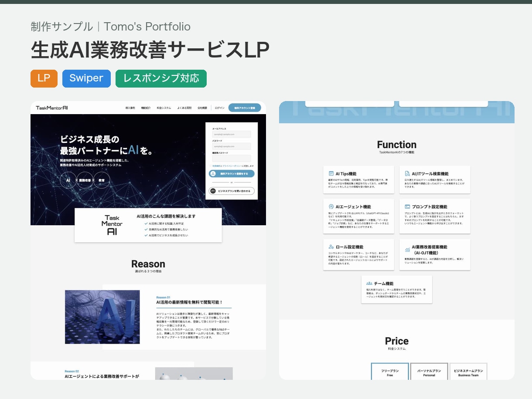Click the blue Swiper tag
The image size is (532, 399).
(x=86, y=78)
